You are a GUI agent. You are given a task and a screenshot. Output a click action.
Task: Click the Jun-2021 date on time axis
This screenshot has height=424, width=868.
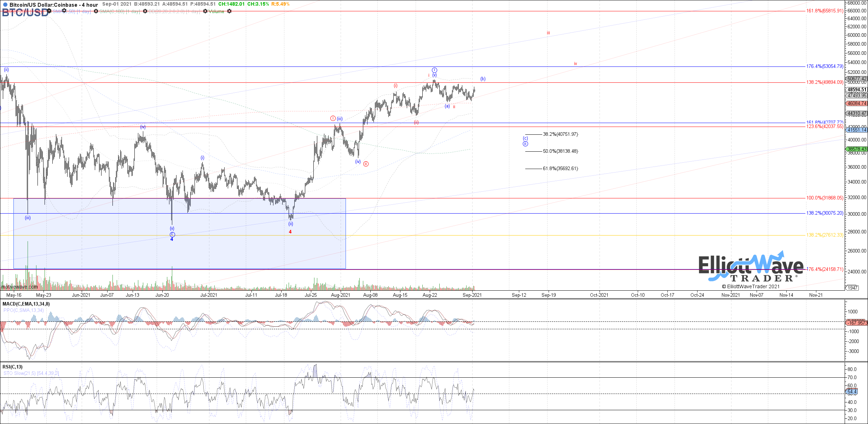coord(81,295)
